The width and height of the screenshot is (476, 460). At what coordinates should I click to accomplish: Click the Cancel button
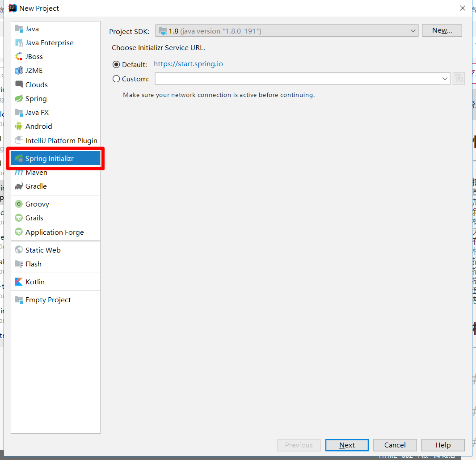tap(395, 445)
